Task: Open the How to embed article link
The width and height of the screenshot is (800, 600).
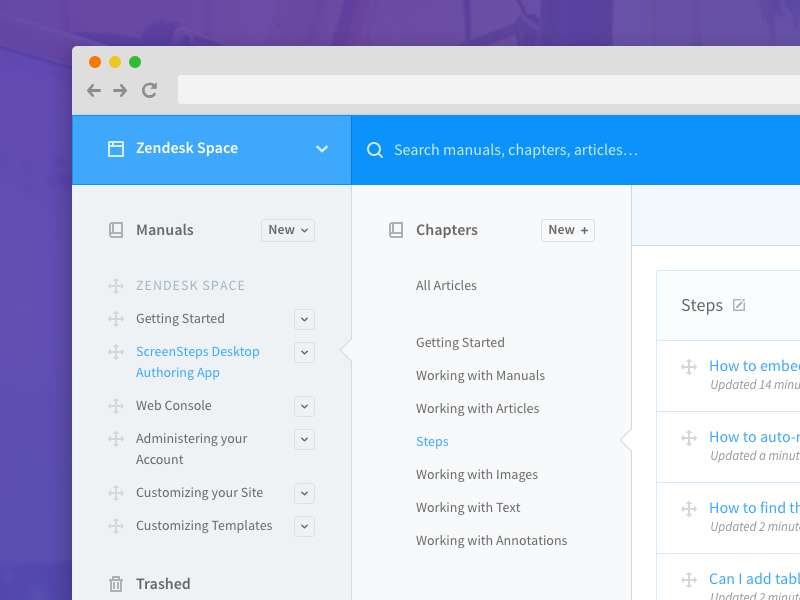Action: [x=754, y=366]
